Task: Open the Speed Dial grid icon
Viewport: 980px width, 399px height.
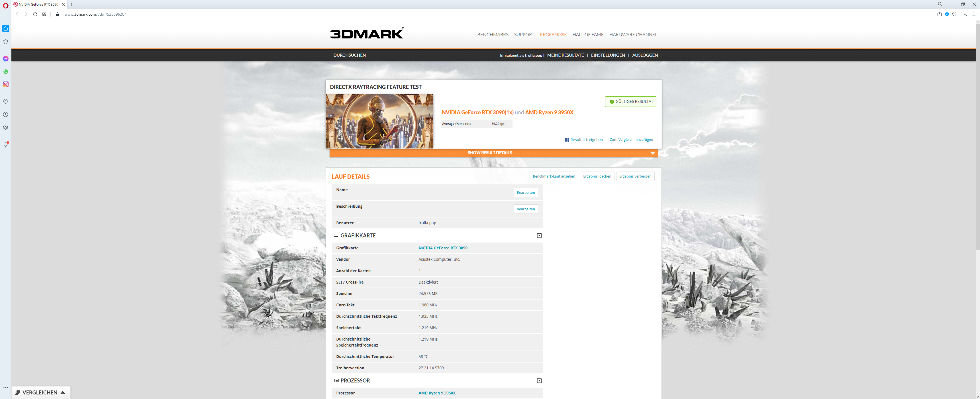Action: point(44,14)
